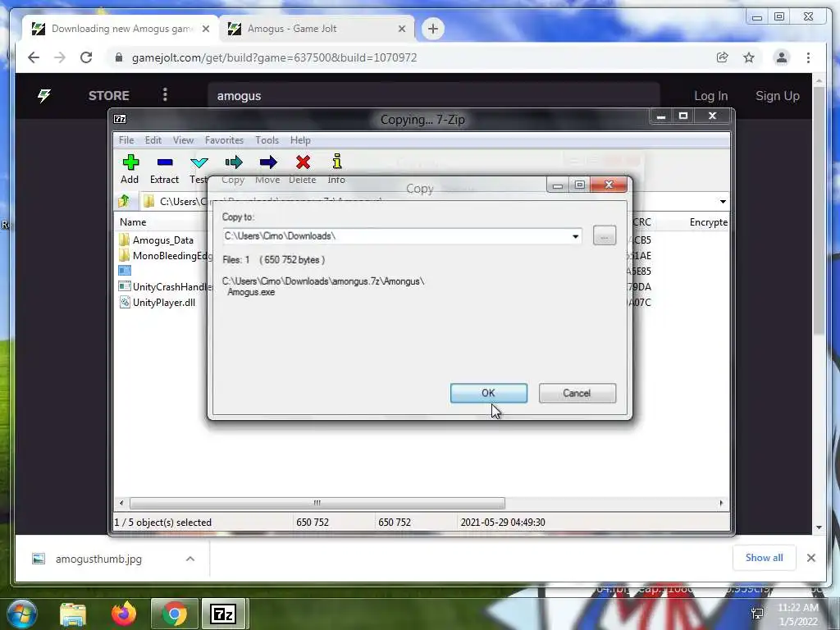
Task: Reload the page in Chrome
Action: [85, 57]
